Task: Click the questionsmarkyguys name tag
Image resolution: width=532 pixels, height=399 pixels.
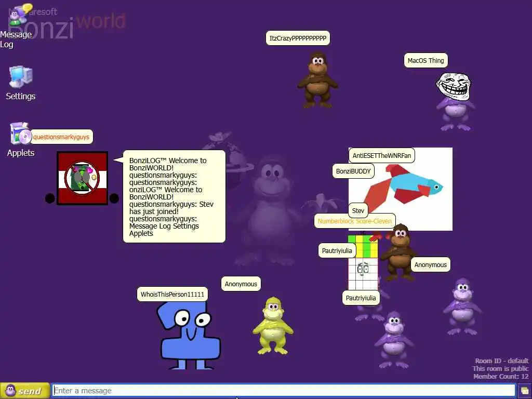Action: [61, 137]
